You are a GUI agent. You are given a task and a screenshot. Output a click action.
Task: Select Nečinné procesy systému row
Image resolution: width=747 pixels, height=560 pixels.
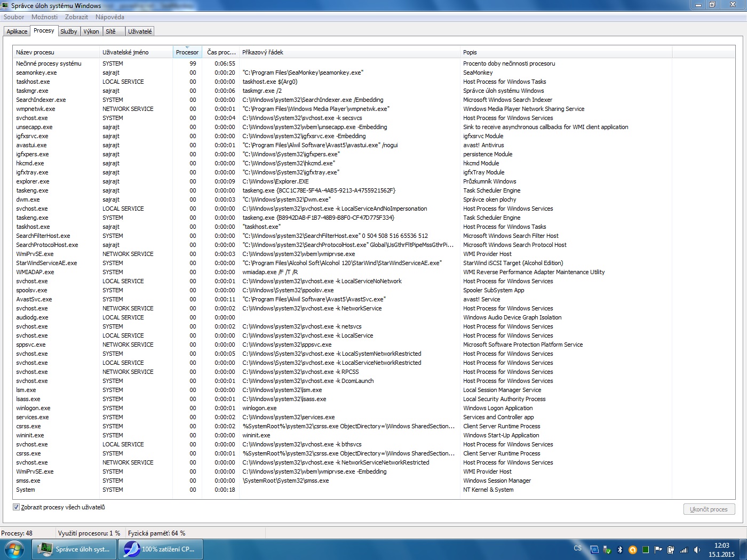(x=373, y=63)
